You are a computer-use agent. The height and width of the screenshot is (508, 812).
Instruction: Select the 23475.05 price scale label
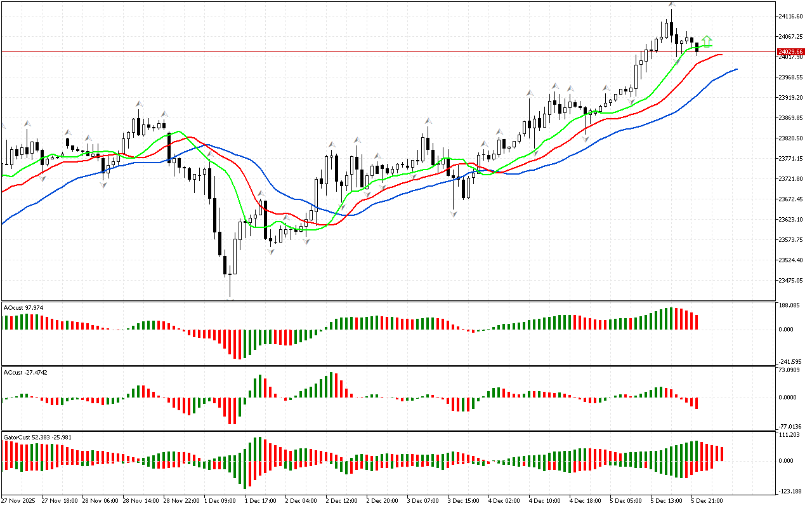click(x=790, y=281)
